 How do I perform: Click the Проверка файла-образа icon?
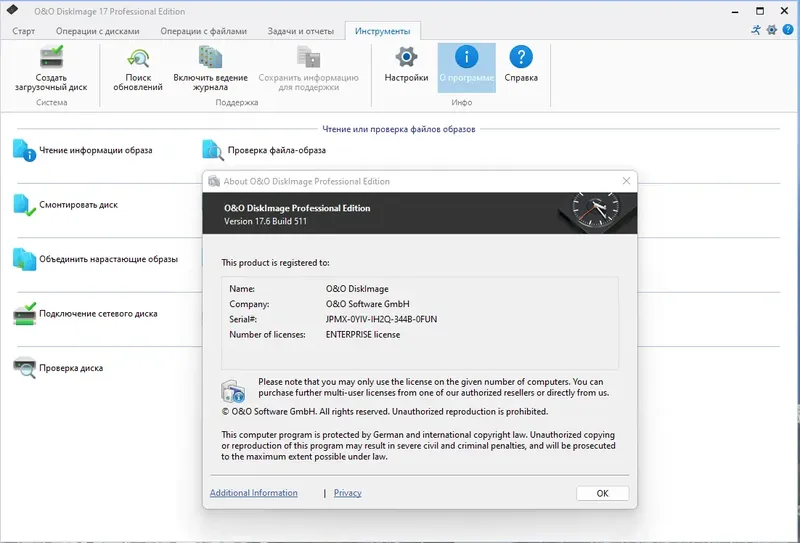pyautogui.click(x=213, y=151)
